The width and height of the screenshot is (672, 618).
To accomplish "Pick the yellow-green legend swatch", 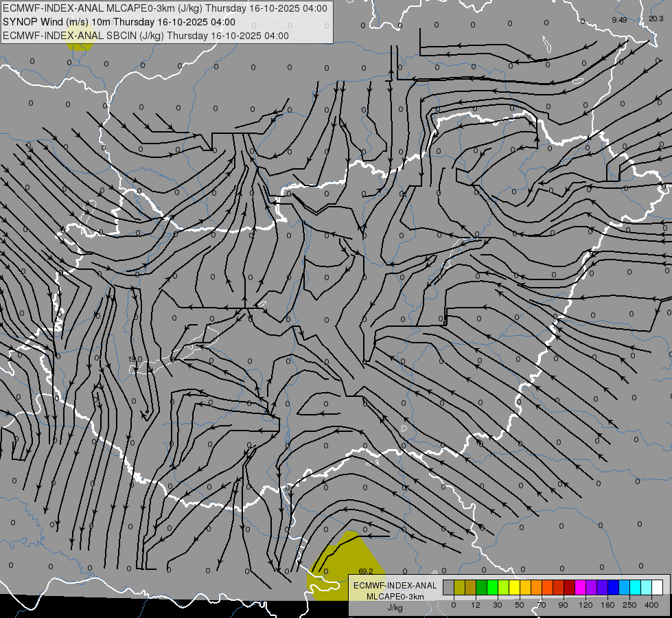I will click(x=504, y=587).
